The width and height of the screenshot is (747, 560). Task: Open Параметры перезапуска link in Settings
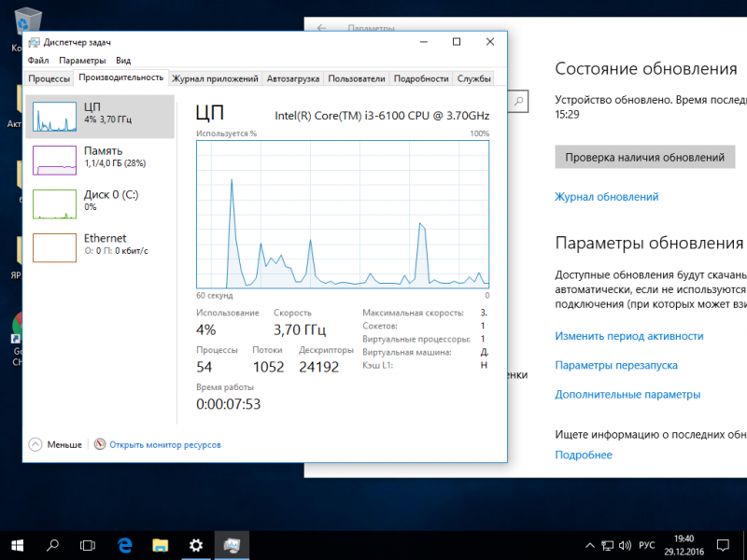(616, 365)
